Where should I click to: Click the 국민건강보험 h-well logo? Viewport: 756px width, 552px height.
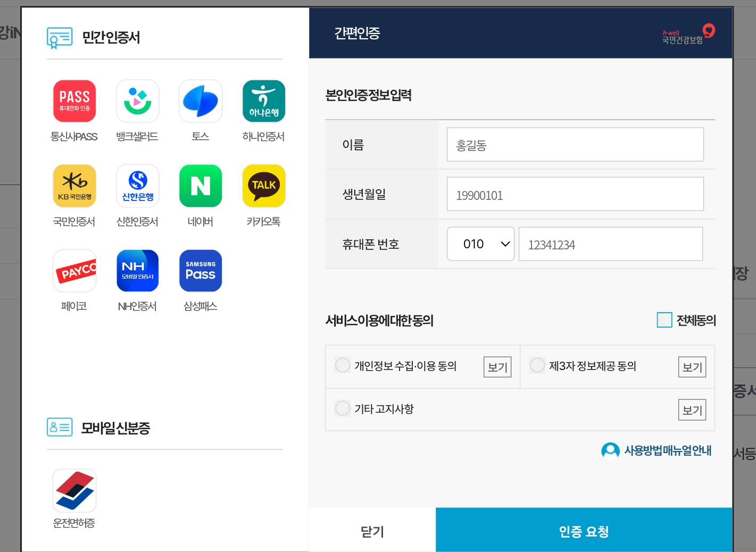click(688, 34)
